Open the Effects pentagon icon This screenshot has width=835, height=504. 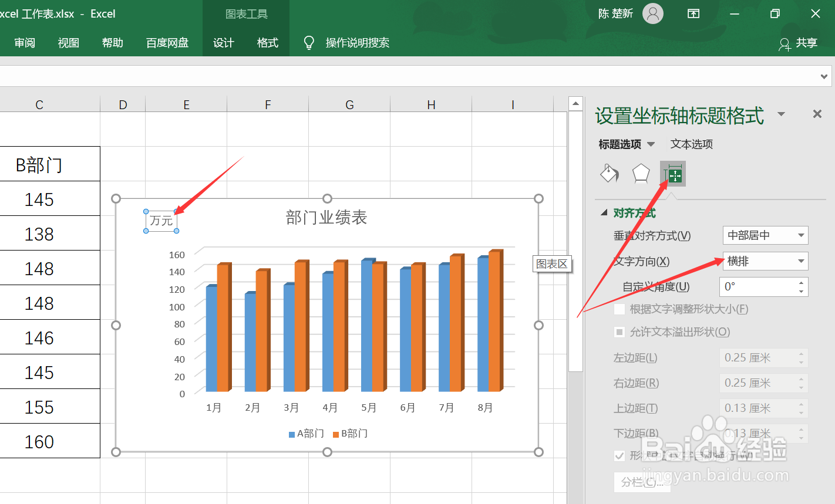(x=641, y=174)
